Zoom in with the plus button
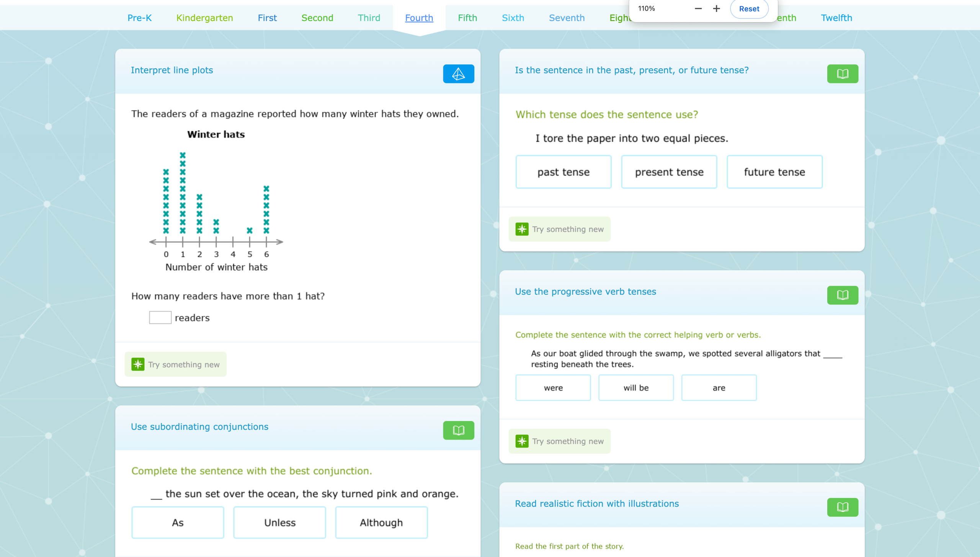The height and width of the screenshot is (557, 980). [x=716, y=8]
